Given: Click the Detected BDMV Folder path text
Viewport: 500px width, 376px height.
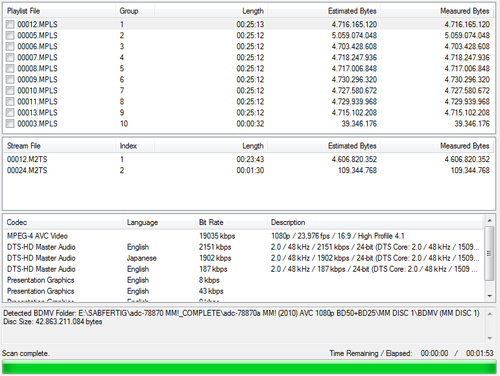Looking at the screenshot, I should (241, 313).
